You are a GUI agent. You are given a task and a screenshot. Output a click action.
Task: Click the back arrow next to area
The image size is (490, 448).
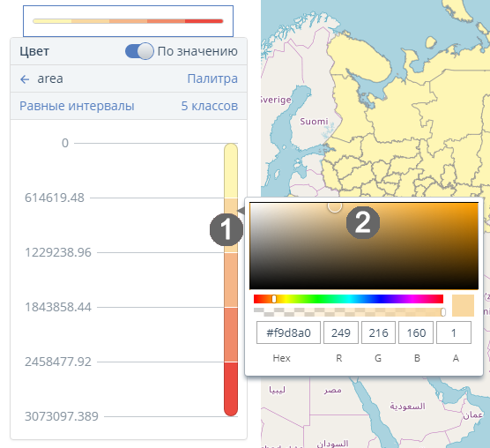click(25, 79)
